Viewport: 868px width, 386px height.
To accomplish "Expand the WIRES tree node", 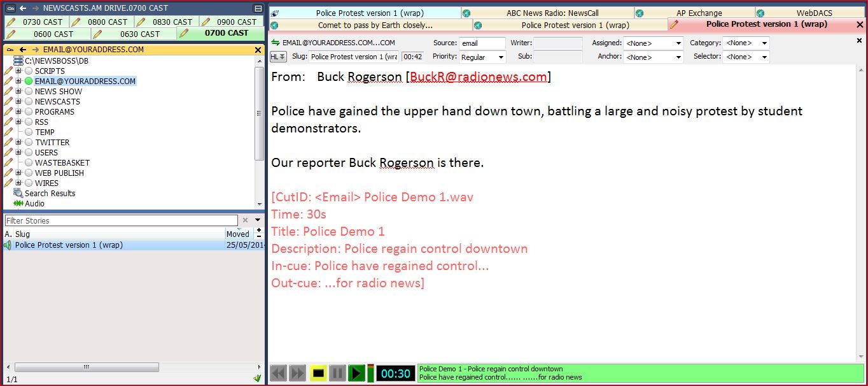I will point(18,183).
